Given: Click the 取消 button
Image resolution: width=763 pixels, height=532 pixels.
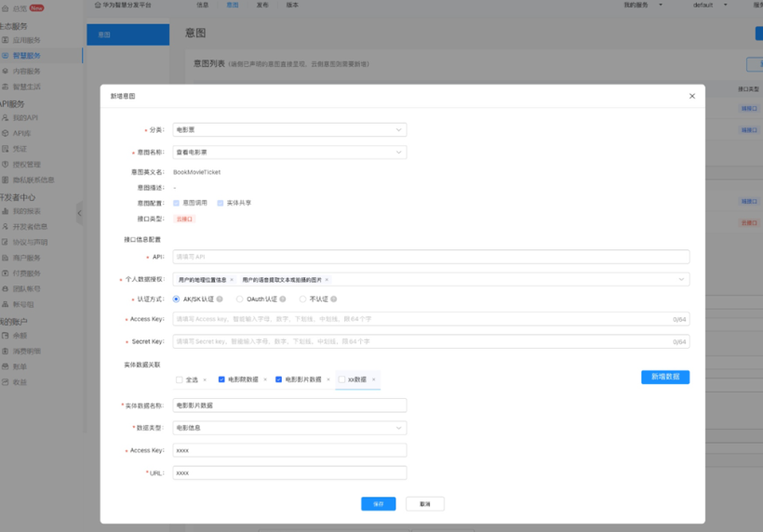Looking at the screenshot, I should point(425,504).
